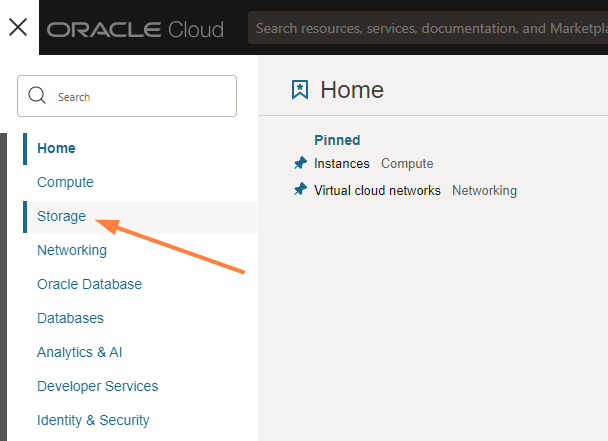This screenshot has width=608, height=441.
Task: Open the Oracle Database category
Action: 89,284
